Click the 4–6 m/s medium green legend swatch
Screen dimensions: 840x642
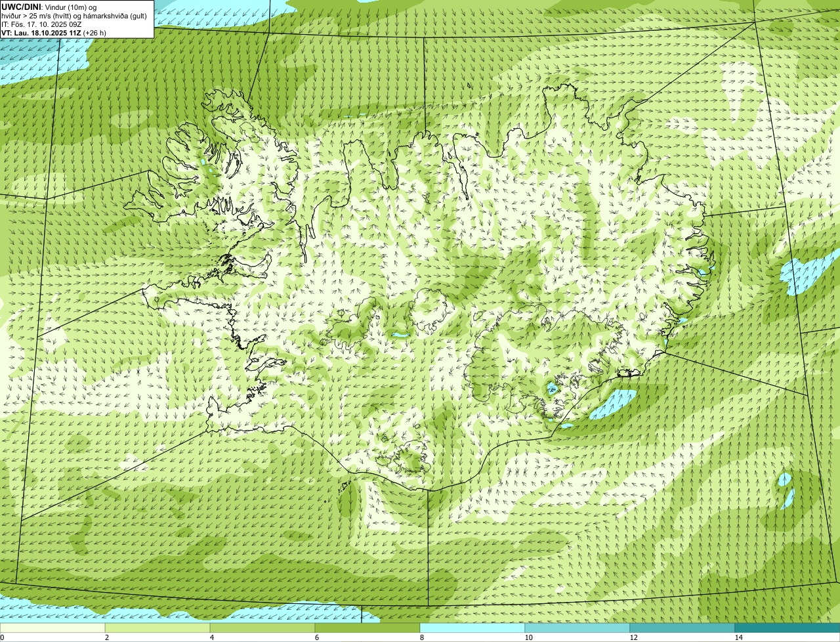262,628
